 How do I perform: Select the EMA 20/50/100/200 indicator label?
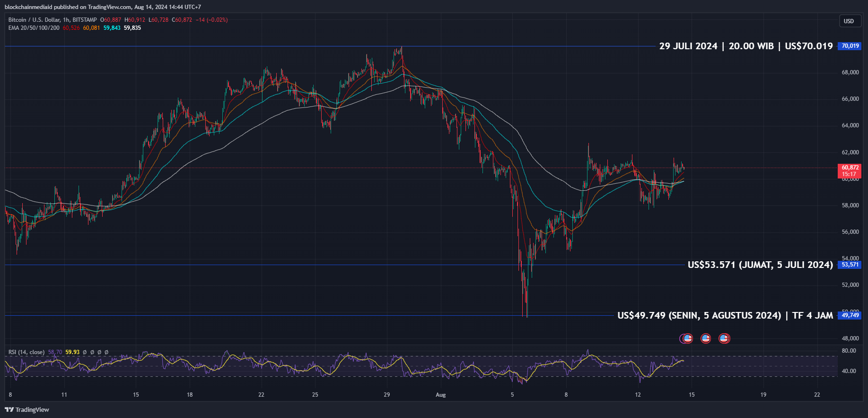34,28
